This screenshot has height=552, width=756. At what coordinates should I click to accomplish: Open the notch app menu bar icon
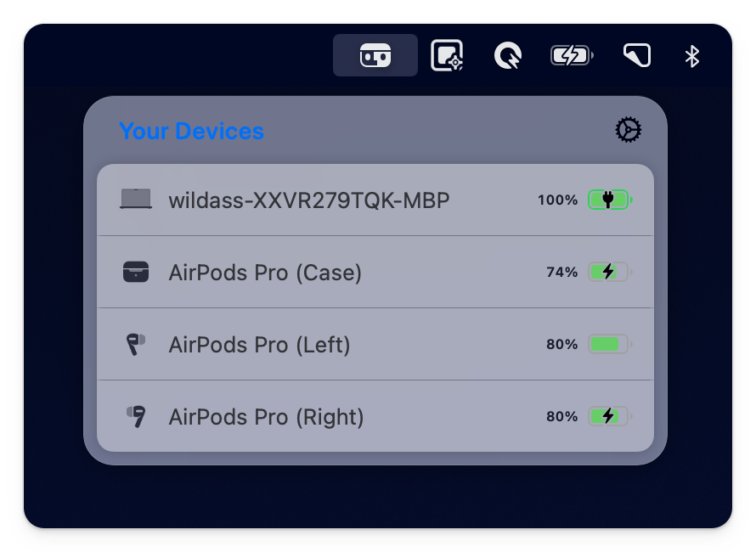[x=635, y=54]
